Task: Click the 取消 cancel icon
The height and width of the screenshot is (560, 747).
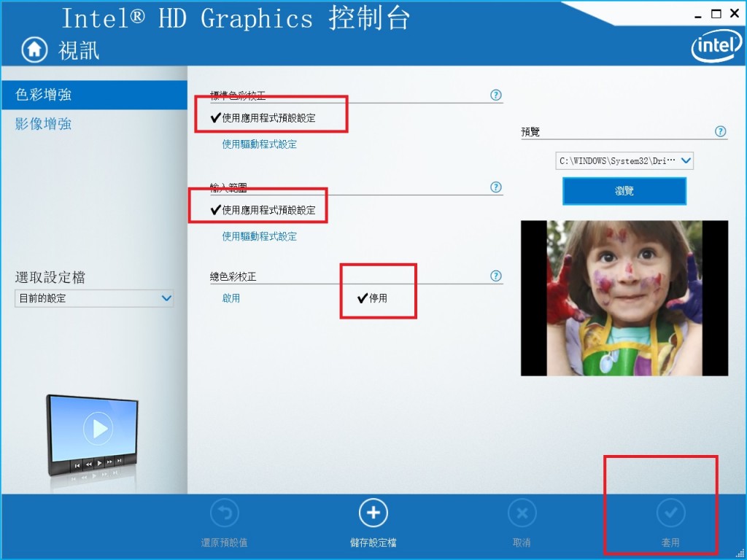Action: (x=522, y=513)
